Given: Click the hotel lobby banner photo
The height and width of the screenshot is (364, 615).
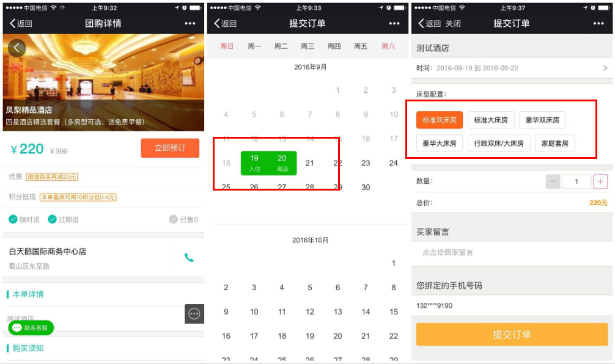Looking at the screenshot, I should pyautogui.click(x=103, y=82).
